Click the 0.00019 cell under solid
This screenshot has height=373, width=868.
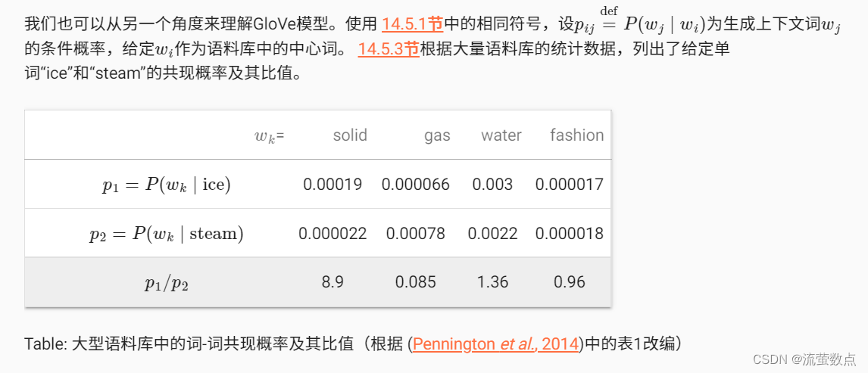[x=333, y=185]
